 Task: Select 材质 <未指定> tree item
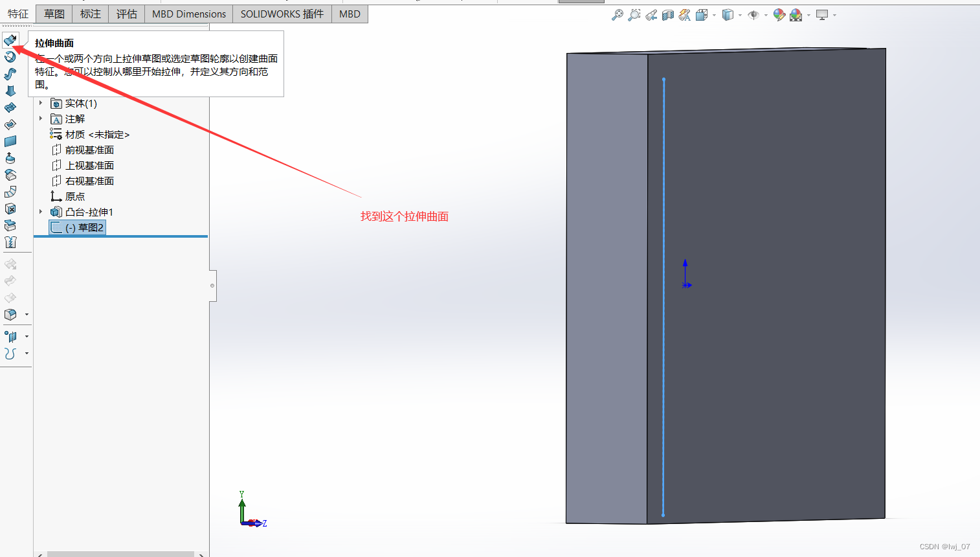click(x=90, y=134)
